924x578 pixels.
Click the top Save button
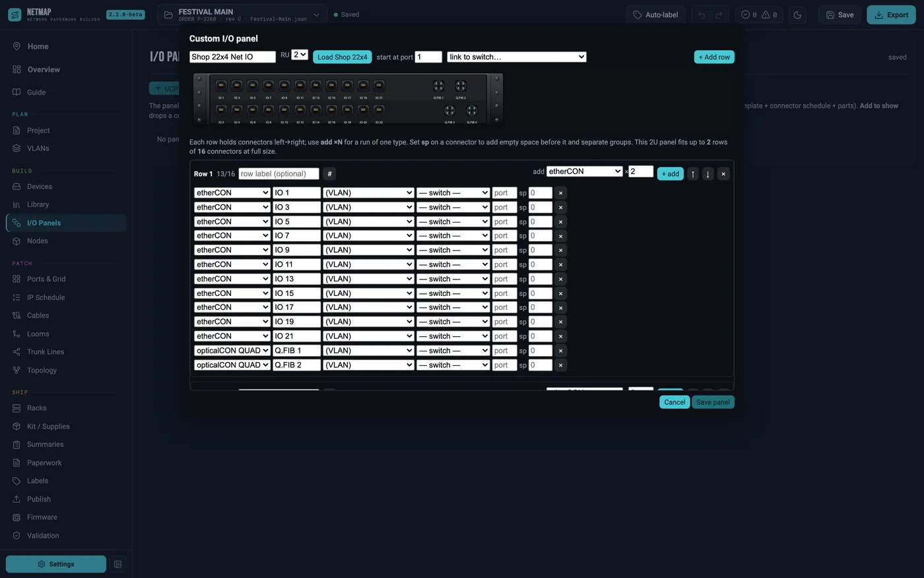(840, 15)
